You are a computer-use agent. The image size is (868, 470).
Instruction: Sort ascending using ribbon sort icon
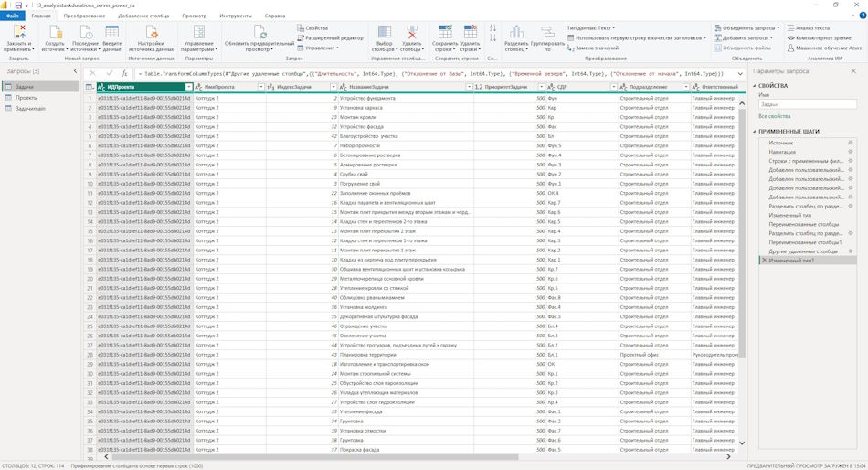pyautogui.click(x=492, y=27)
